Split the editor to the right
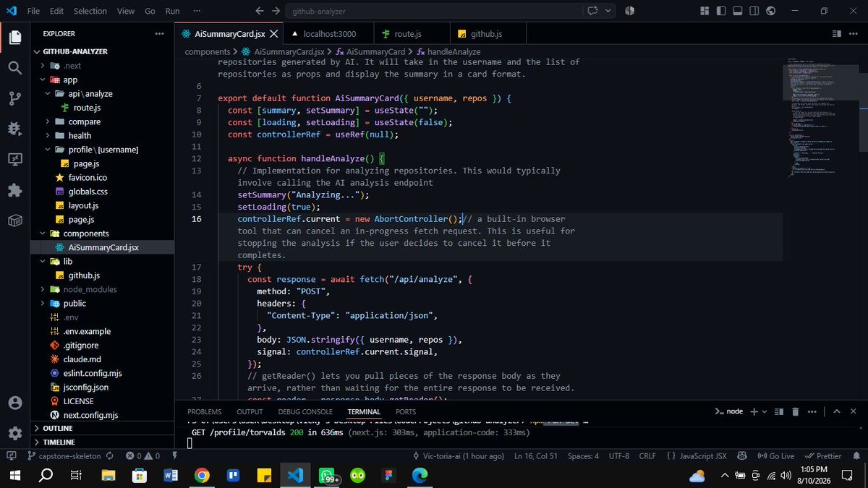868x488 pixels. [x=836, y=34]
